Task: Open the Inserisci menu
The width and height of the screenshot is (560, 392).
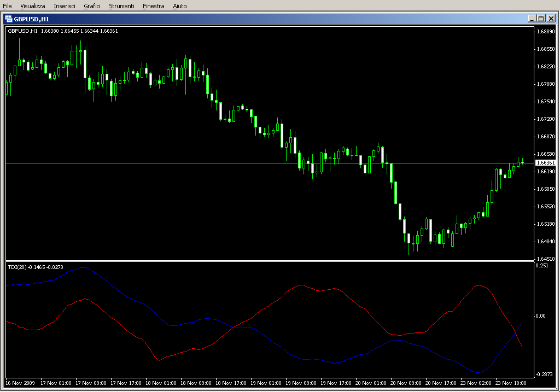Action: tap(65, 6)
